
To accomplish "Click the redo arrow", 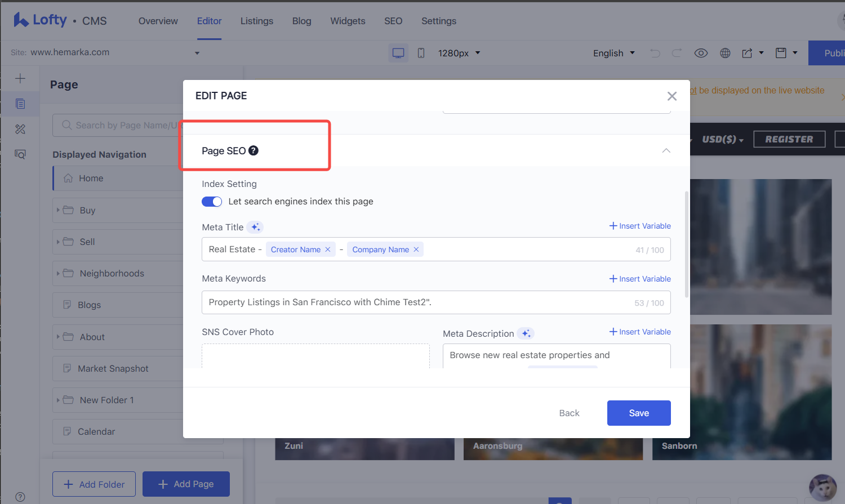I will pos(677,53).
